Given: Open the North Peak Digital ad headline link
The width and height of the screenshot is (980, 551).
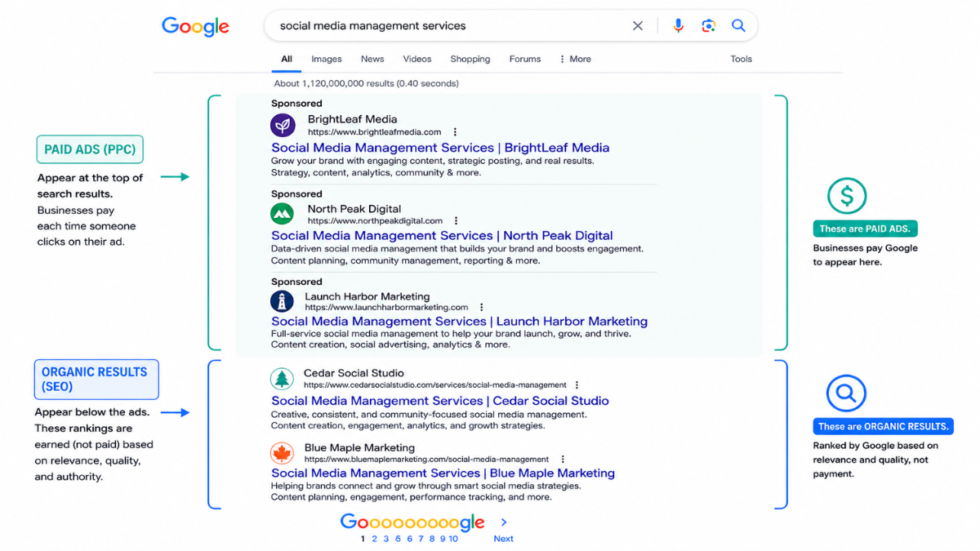Looking at the screenshot, I should [x=442, y=236].
